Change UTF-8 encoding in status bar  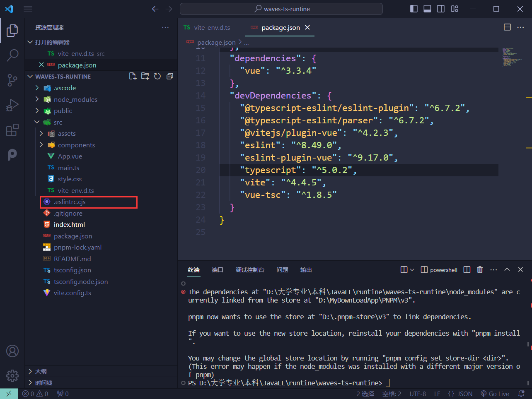pos(418,394)
